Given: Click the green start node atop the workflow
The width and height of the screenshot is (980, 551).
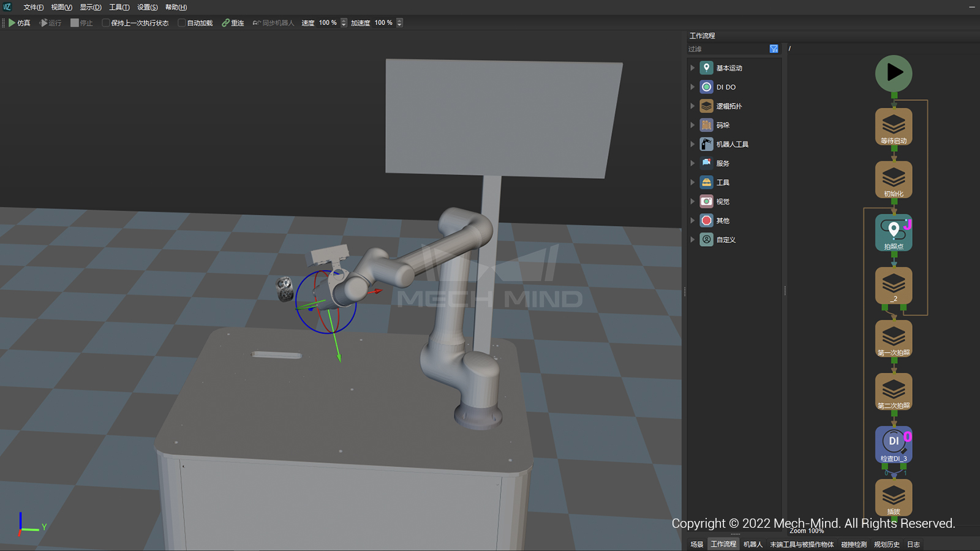Looking at the screenshot, I should [x=894, y=72].
